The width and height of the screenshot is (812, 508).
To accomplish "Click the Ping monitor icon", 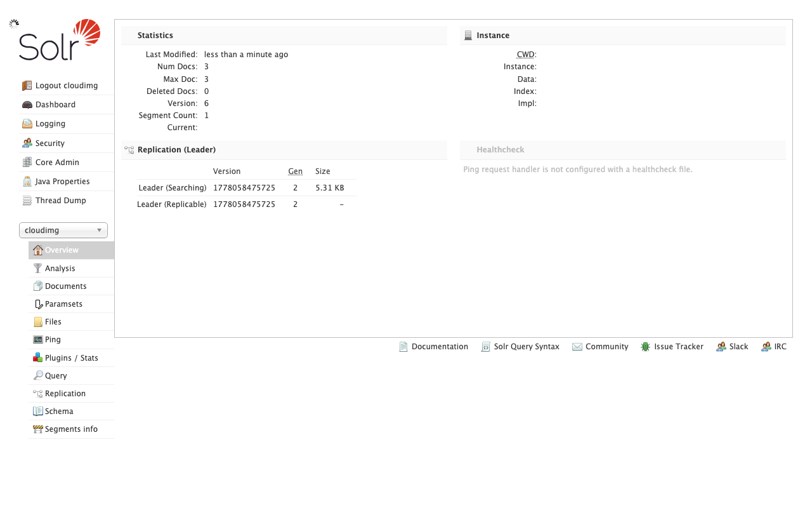I will [38, 340].
